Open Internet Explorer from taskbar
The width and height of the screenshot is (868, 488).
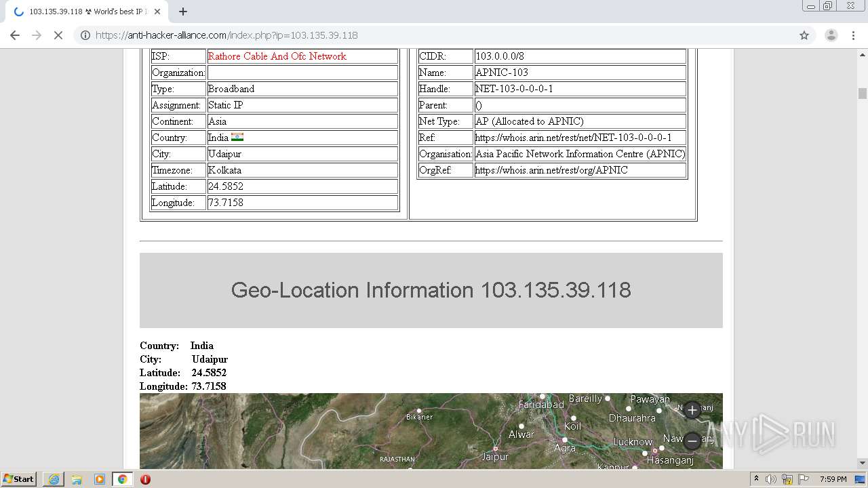[54, 479]
